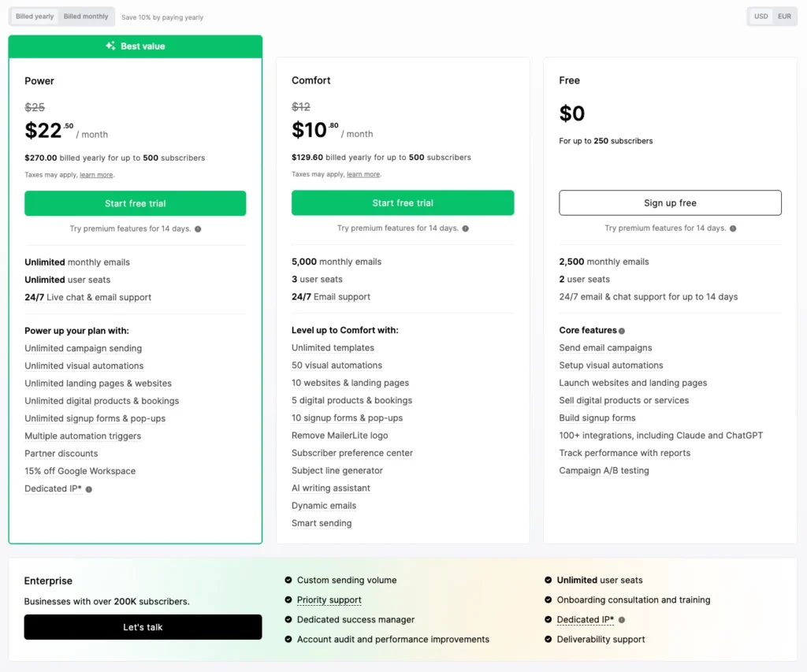Viewport: 807px width, 672px height.
Task: Click info icon next to Power plan trial text
Action: tap(198, 229)
